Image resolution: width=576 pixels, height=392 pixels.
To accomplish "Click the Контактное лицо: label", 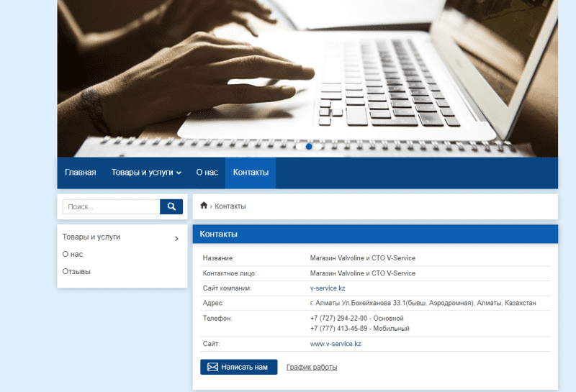I will (230, 273).
